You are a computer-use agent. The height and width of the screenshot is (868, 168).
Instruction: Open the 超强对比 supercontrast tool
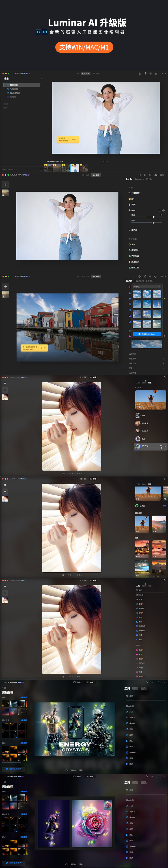click(x=134, y=250)
